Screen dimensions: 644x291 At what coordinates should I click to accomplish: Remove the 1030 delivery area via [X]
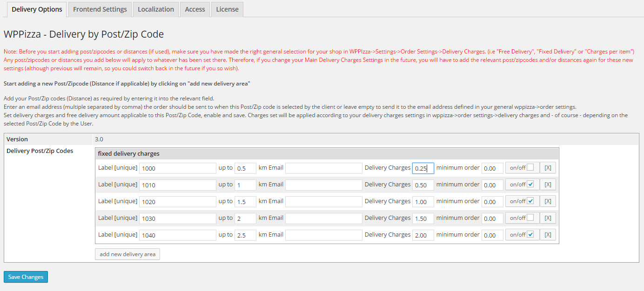(x=548, y=218)
